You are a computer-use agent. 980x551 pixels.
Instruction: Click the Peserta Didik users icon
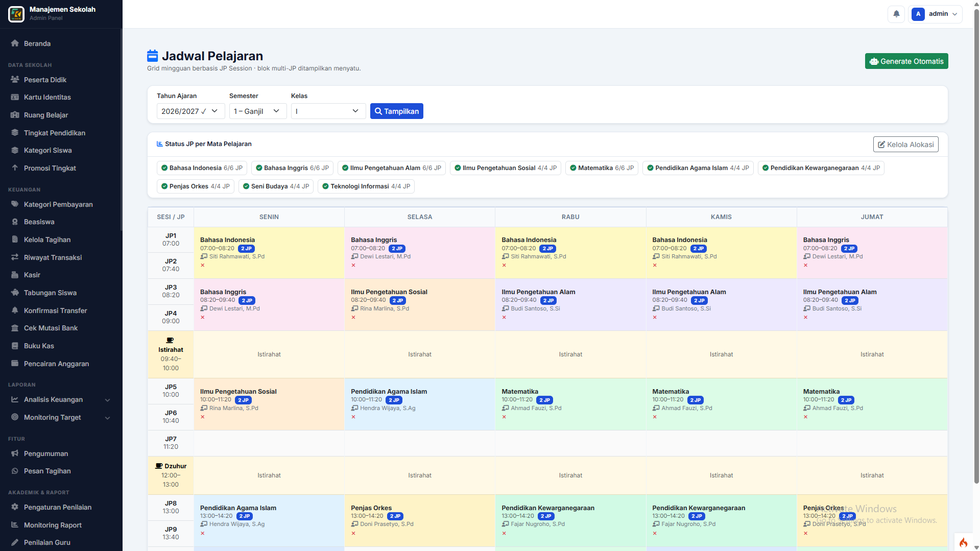click(x=15, y=80)
